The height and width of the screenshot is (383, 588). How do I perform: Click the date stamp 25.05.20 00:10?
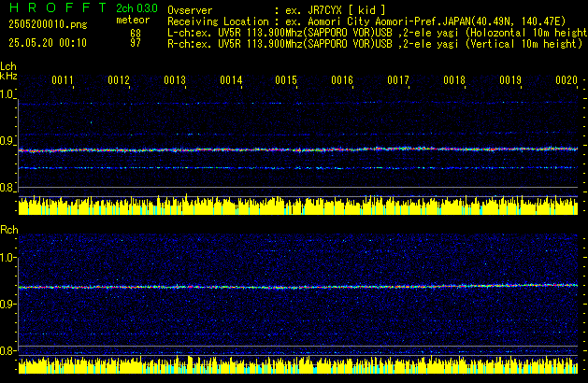[x=48, y=43]
